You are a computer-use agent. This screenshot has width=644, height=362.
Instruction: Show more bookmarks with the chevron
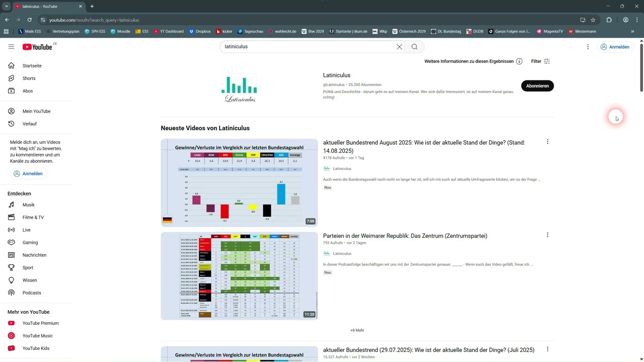(x=632, y=31)
